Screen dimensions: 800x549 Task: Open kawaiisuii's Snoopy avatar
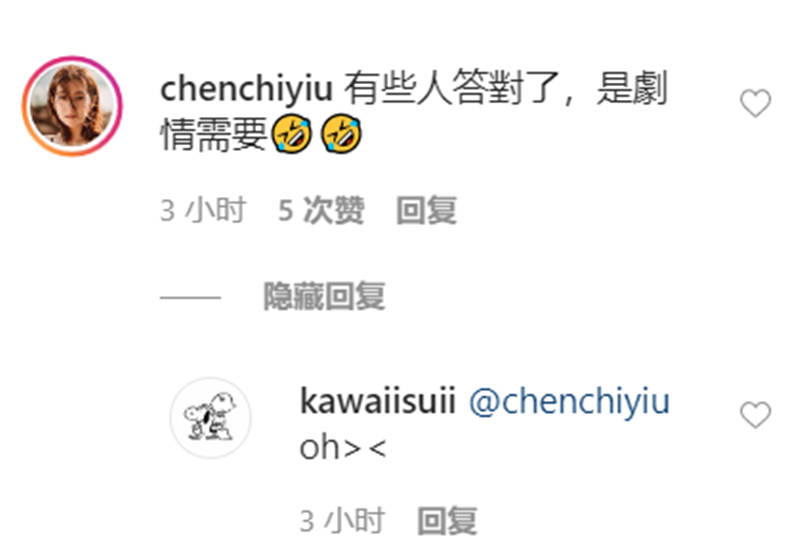[x=211, y=418]
